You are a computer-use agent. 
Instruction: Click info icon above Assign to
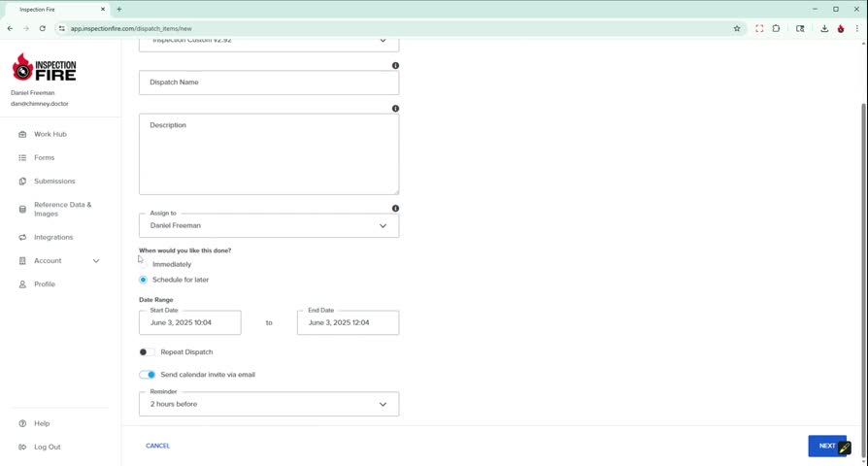click(x=395, y=209)
